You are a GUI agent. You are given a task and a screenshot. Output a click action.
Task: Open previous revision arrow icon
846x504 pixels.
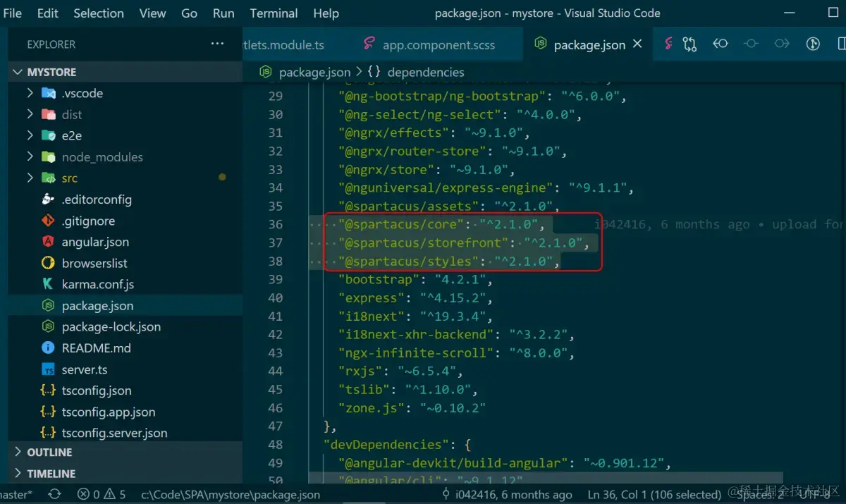[720, 44]
